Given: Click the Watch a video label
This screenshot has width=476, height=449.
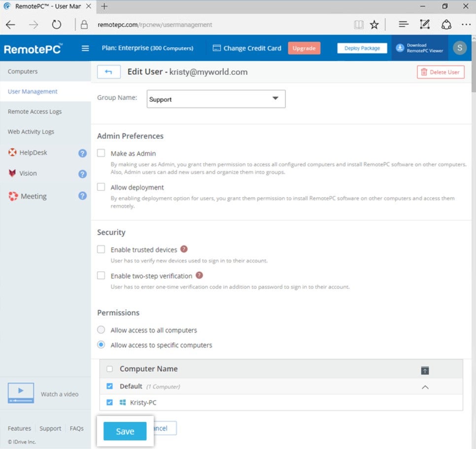Looking at the screenshot, I should click(x=60, y=394).
